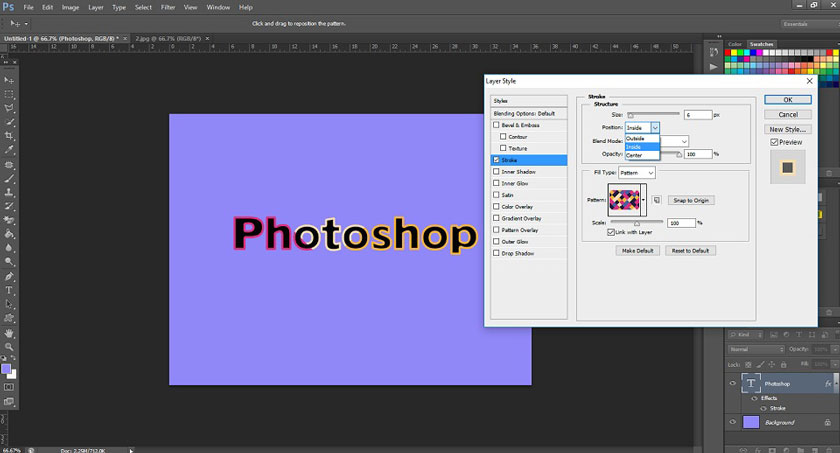Image resolution: width=840 pixels, height=453 pixels.
Task: Select the Brush tool
Action: coord(9,178)
